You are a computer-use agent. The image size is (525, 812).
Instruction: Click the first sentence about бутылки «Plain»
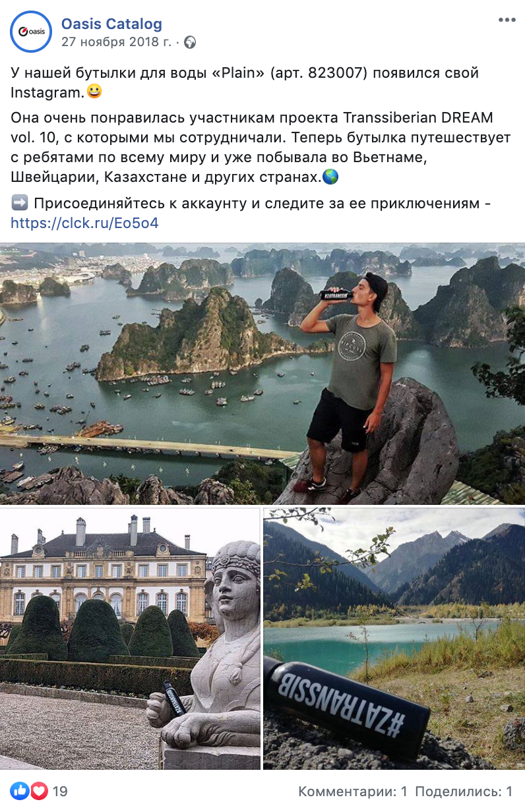[x=245, y=82]
